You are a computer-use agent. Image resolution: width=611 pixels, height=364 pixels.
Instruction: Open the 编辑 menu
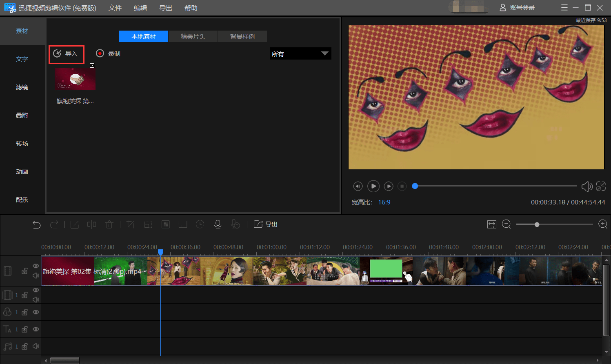click(140, 8)
